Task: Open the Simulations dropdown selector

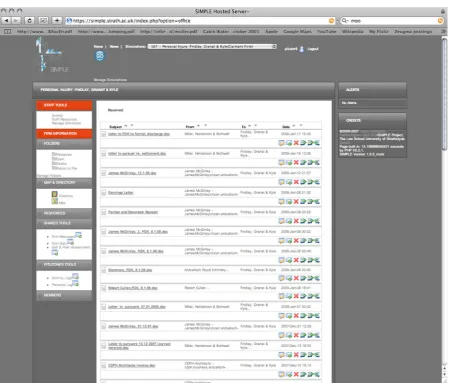Action: [212, 46]
